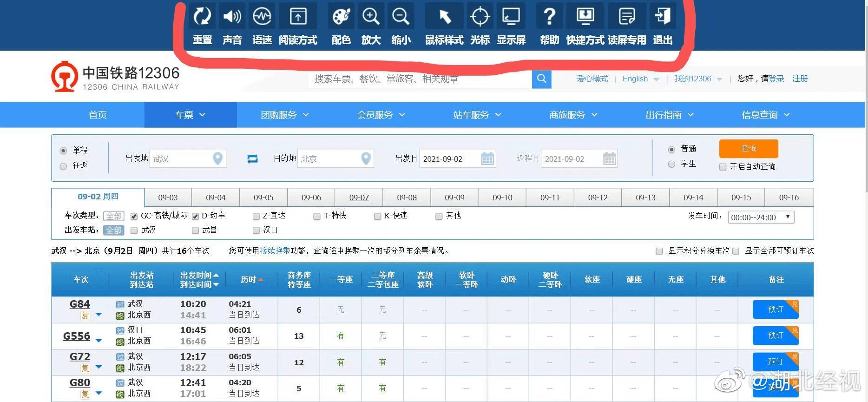
Task: Uncheck the GC-高铁/城际 train type checkbox
Action: (x=134, y=216)
